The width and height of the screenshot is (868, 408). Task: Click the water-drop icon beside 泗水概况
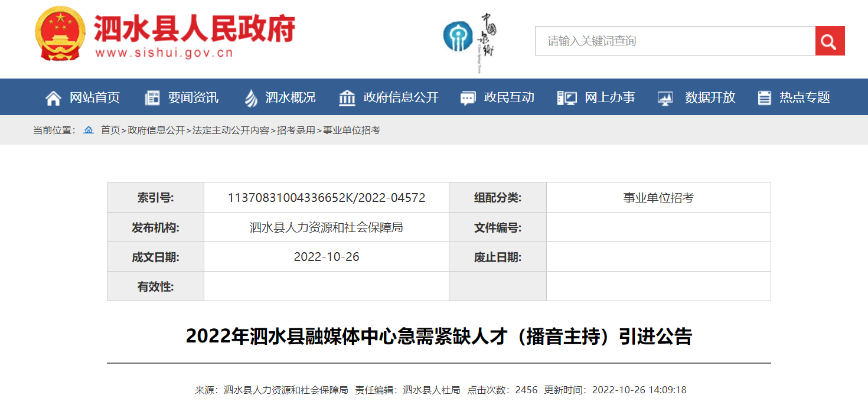[x=251, y=98]
